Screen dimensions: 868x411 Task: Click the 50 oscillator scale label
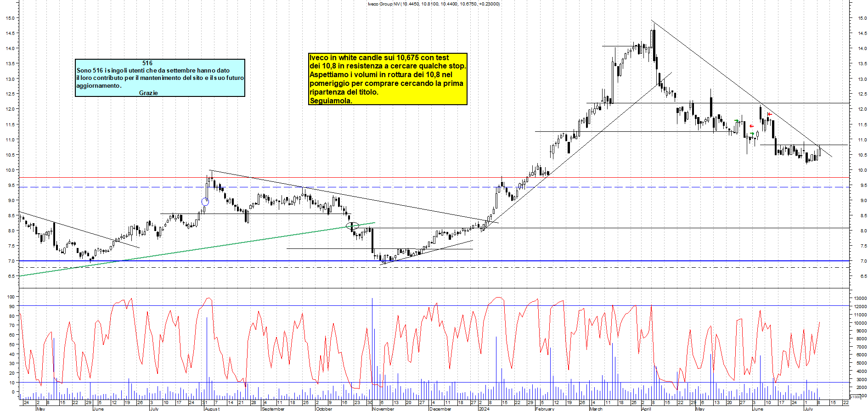pos(11,344)
